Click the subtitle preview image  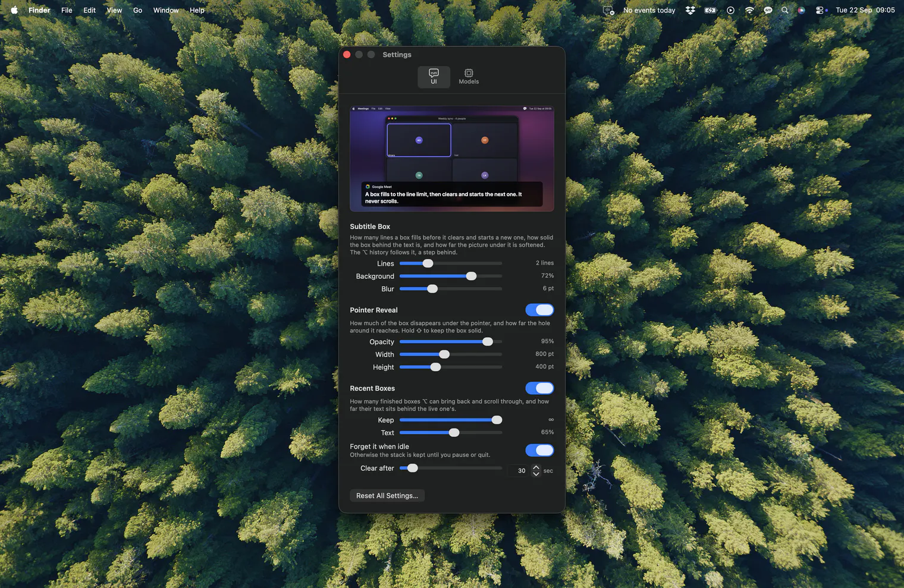(x=452, y=159)
